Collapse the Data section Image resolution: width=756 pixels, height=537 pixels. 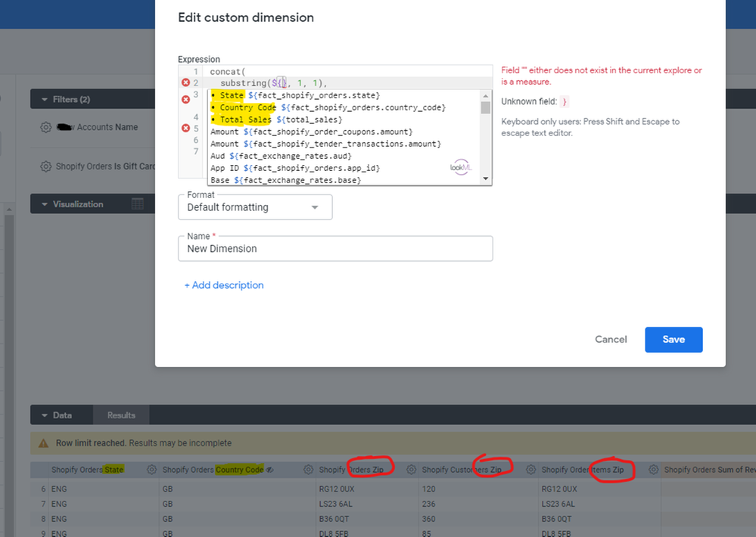pos(45,415)
